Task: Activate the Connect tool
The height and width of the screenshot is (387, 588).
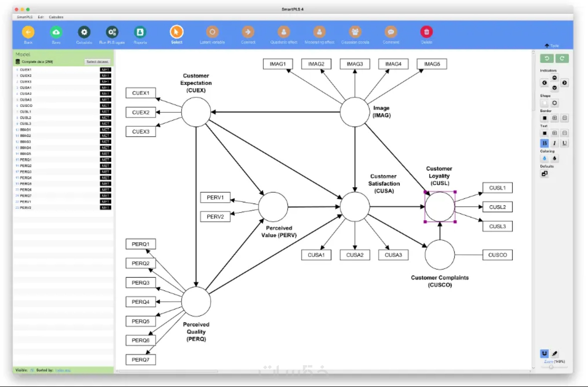Action: 248,32
